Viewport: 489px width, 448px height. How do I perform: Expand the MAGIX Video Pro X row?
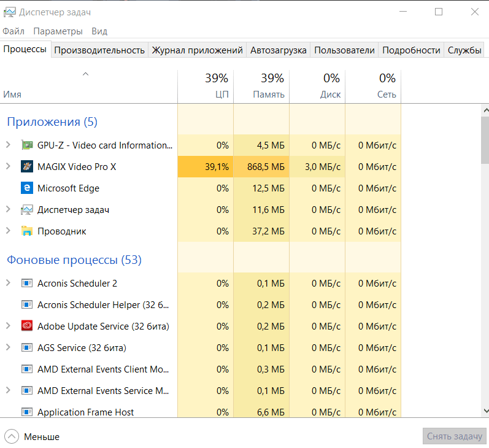tap(8, 166)
